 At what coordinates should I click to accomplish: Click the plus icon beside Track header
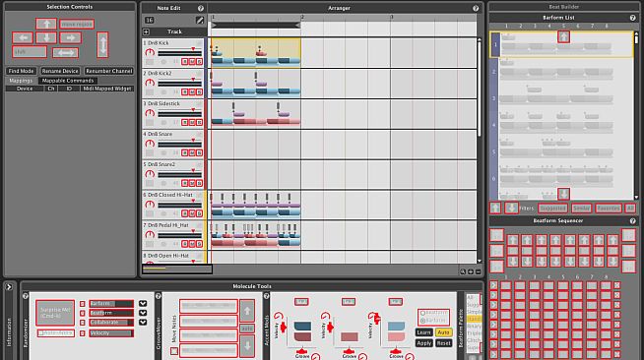point(146,31)
